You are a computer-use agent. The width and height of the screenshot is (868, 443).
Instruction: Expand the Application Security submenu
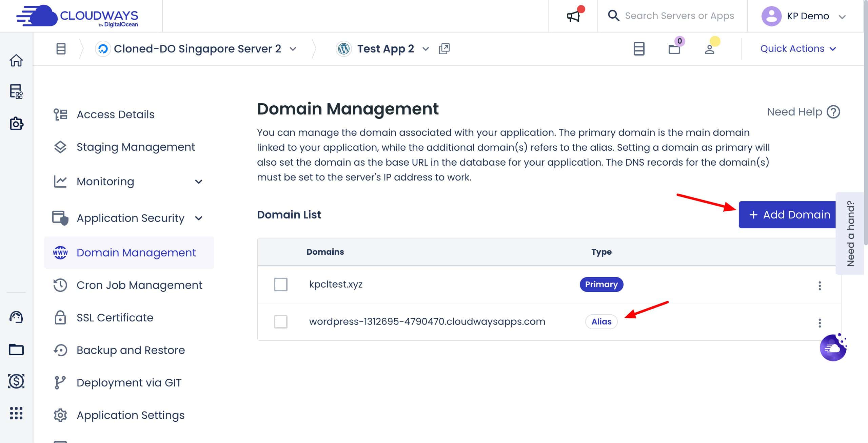(199, 218)
